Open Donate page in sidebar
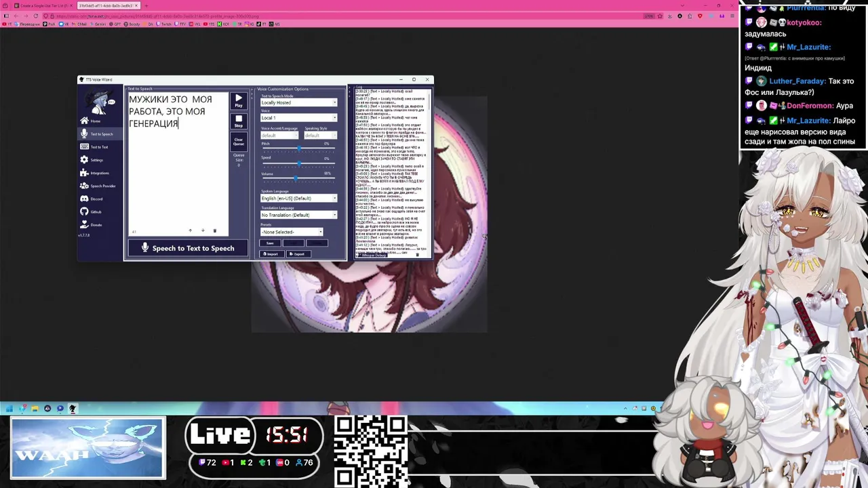 coord(100,224)
